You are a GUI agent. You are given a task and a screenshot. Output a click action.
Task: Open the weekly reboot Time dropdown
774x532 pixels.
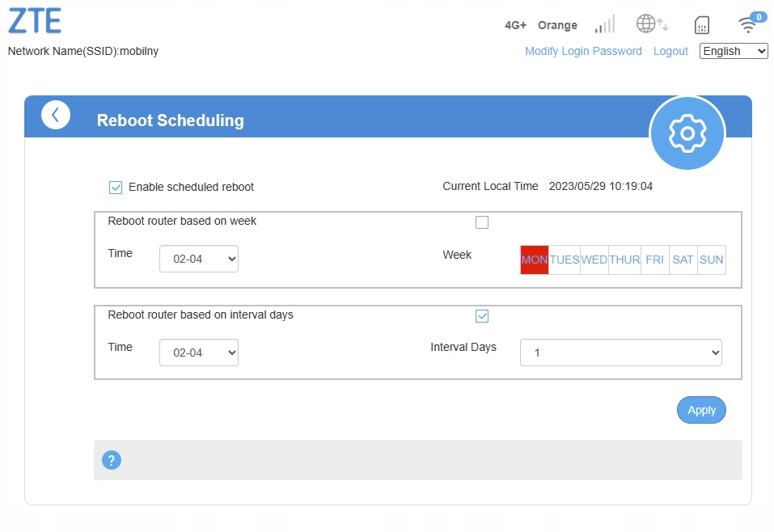(199, 259)
